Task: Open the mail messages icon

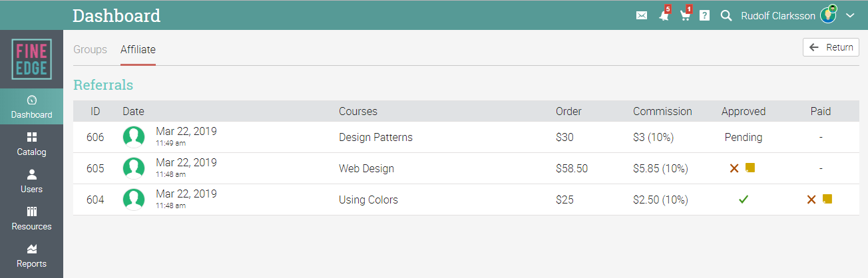Action: pyautogui.click(x=642, y=15)
